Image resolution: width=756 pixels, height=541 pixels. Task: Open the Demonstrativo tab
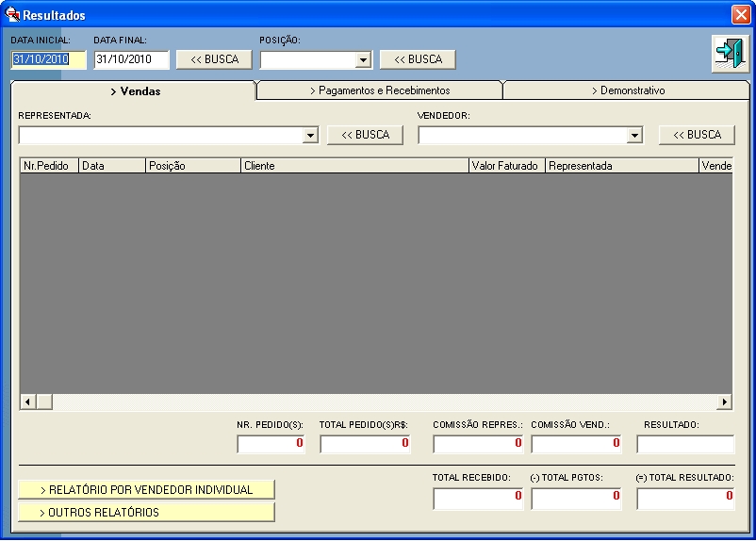(x=627, y=90)
